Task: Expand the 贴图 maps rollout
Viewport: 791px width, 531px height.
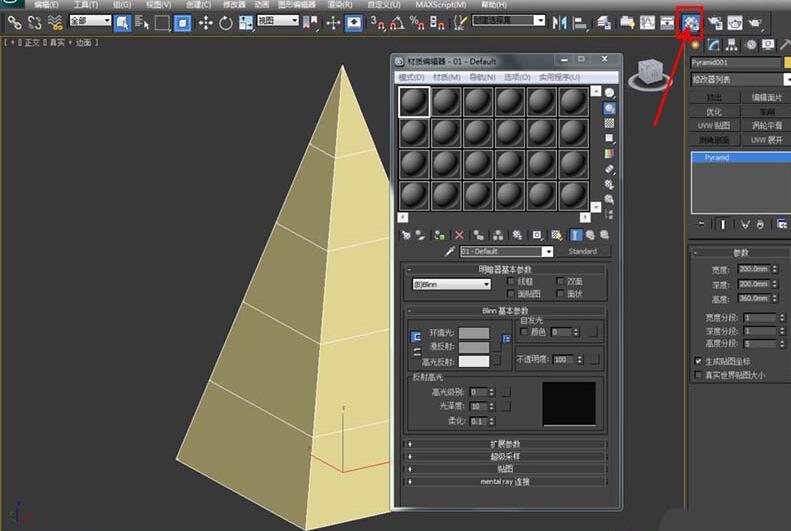Action: point(505,469)
